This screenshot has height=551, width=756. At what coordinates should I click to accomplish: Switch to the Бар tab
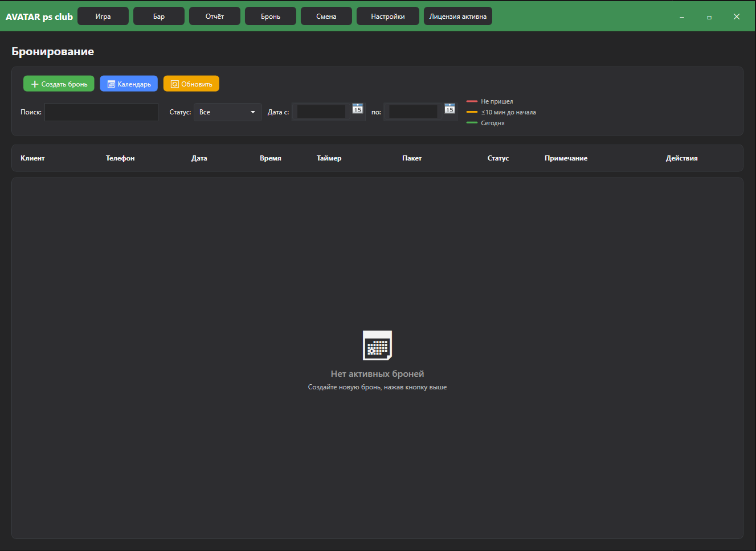coord(159,17)
